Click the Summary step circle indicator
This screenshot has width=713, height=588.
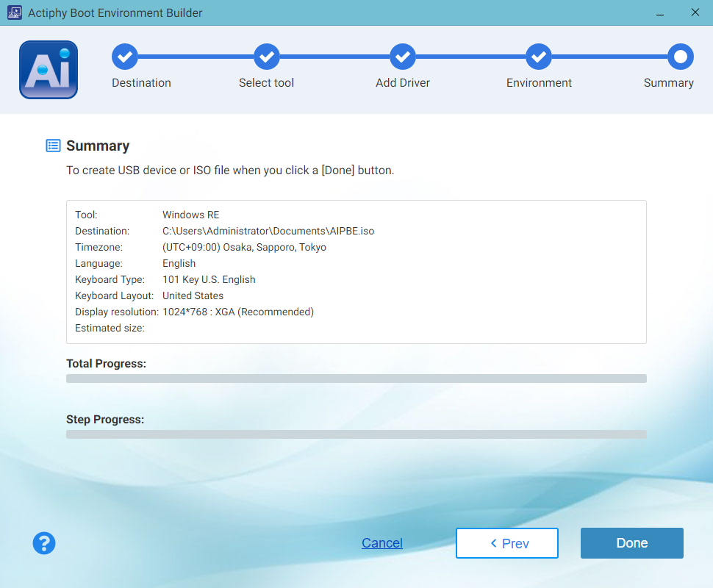coord(680,57)
